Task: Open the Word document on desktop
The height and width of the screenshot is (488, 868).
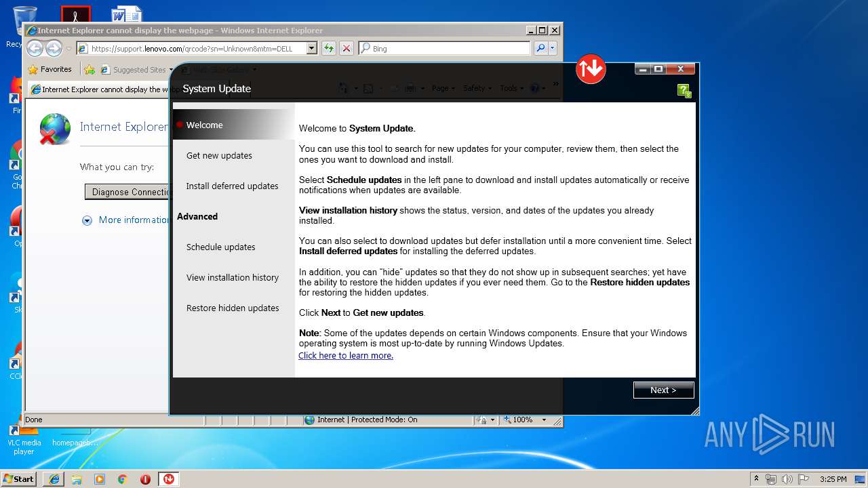Action: pos(127,15)
